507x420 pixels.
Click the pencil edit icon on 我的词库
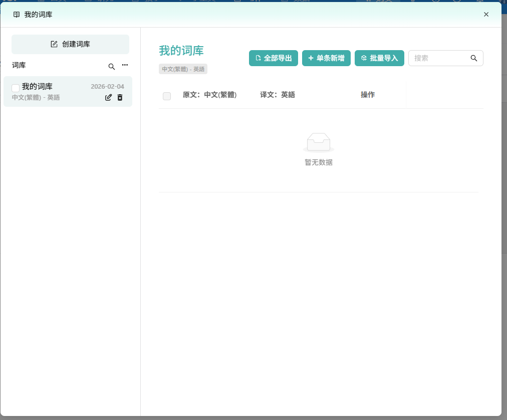(108, 98)
